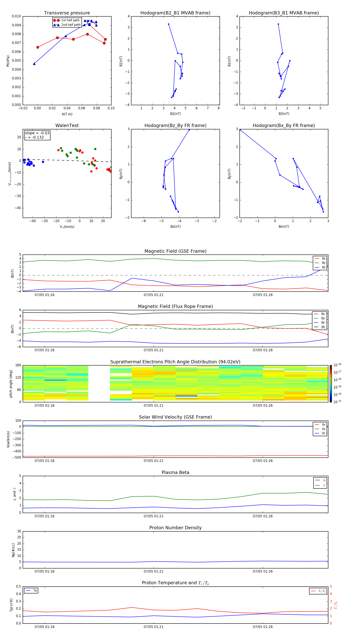This screenshot has width=351, height=644.
Task: Click the "Transverse pressure" plot title
Action: click(67, 13)
